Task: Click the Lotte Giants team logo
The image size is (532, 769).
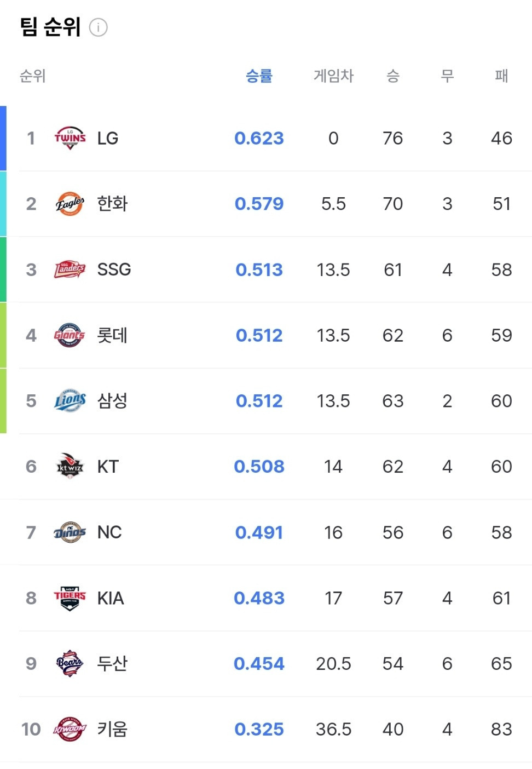Action: [70, 335]
